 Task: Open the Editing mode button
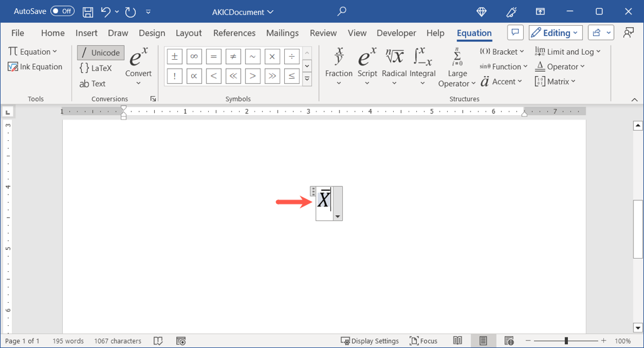[x=555, y=33]
